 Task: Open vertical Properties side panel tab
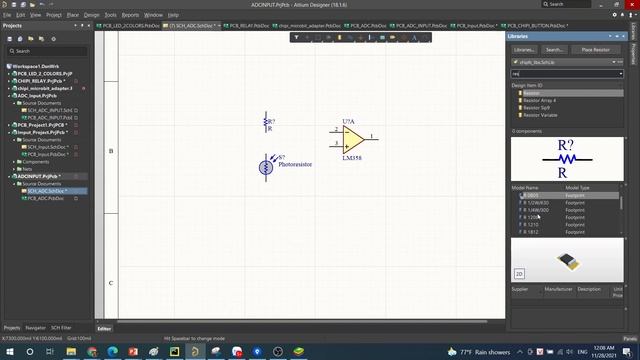pos(633,54)
